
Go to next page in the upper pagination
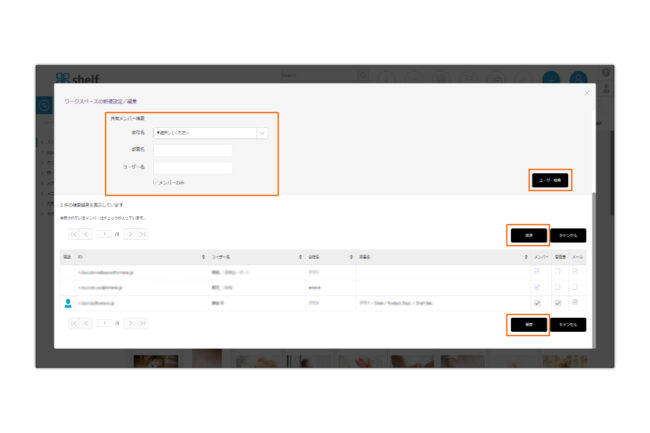[130, 234]
